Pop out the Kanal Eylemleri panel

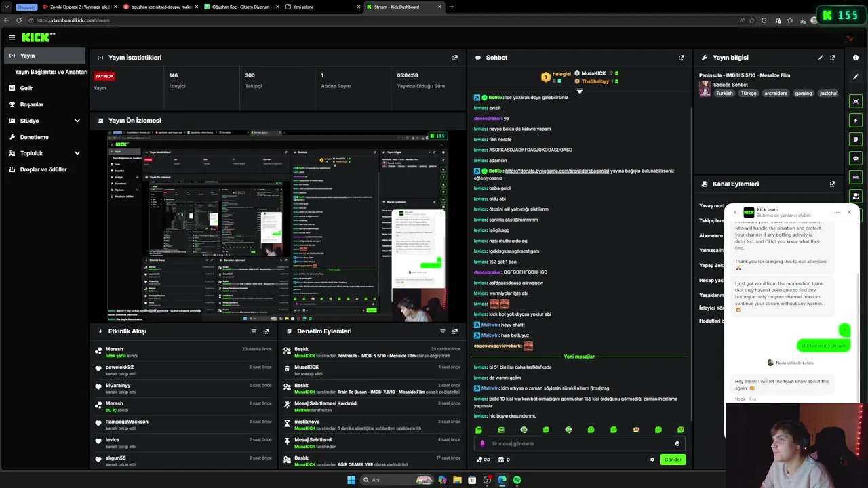tap(833, 184)
